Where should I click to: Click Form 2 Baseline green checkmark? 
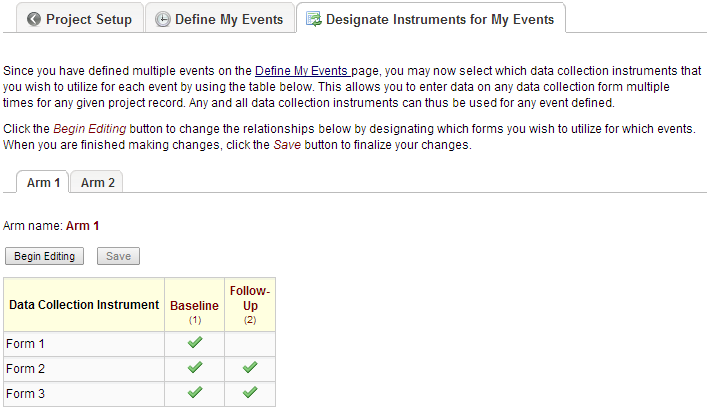(x=195, y=368)
